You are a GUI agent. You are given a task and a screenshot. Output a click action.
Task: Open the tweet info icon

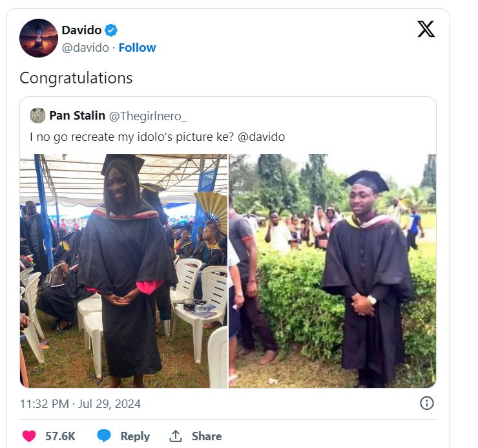point(427,403)
